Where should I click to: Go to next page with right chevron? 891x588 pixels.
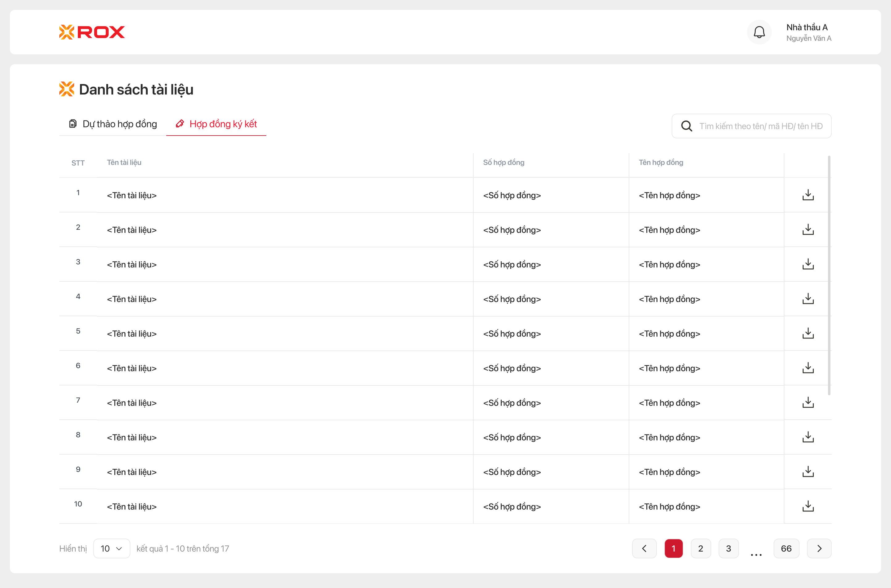tap(819, 548)
